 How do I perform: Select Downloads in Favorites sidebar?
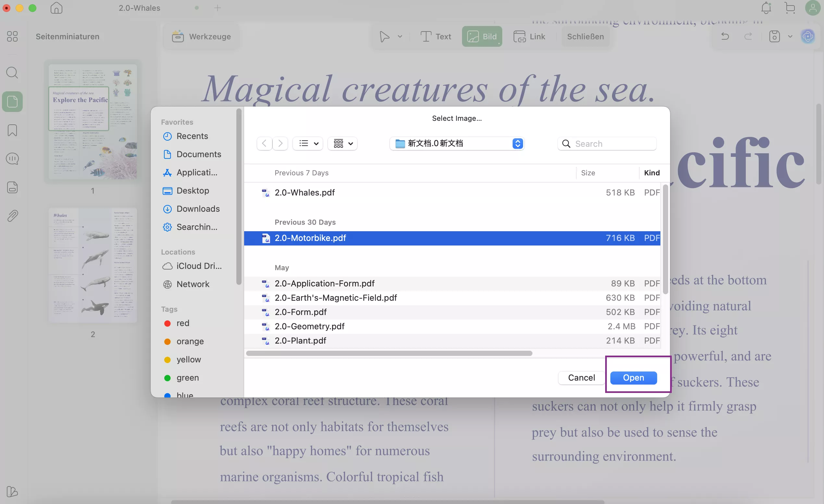pyautogui.click(x=198, y=209)
